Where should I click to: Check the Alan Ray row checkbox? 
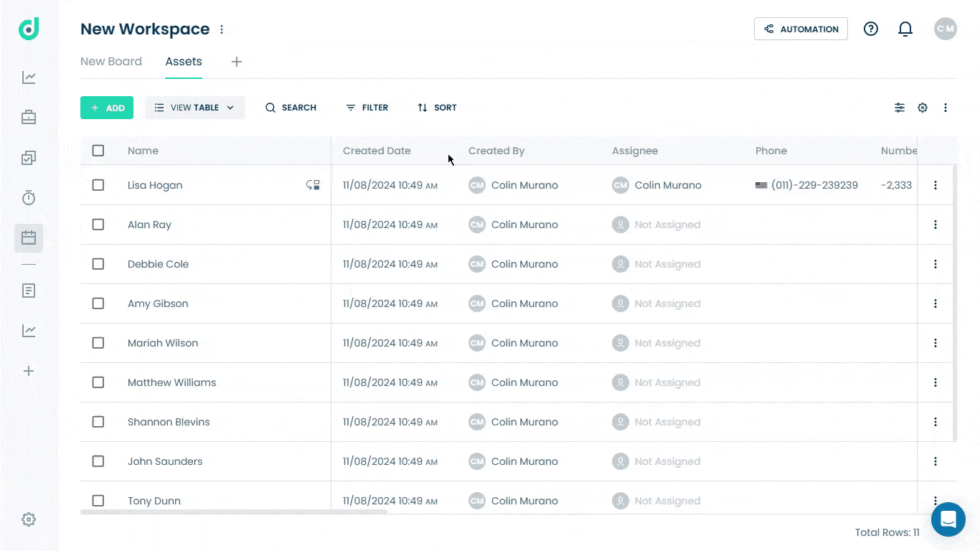point(98,225)
